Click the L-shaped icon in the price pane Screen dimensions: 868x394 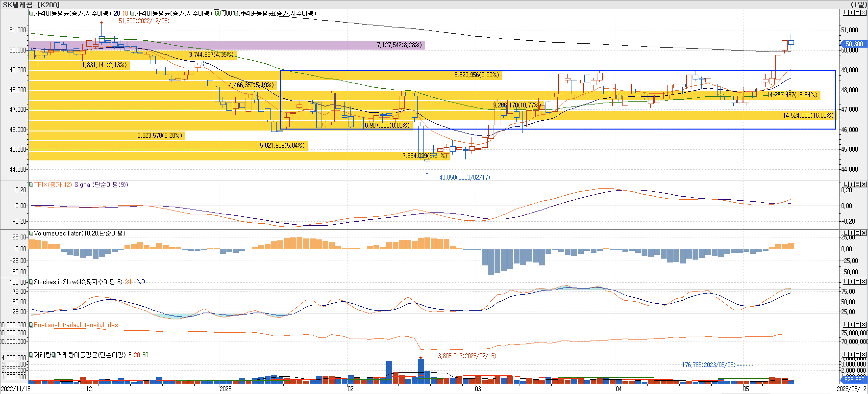pyautogui.click(x=846, y=13)
